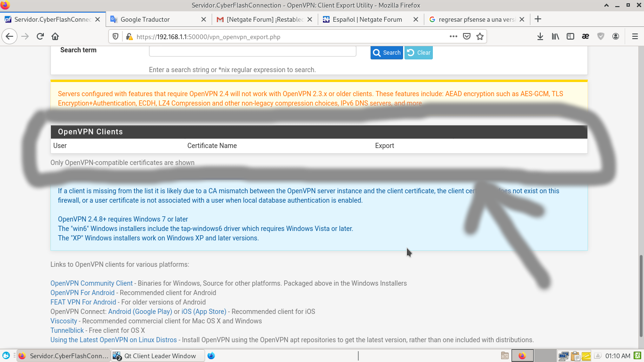Open a new browser tab
Screen dimensions: 644x362
(x=538, y=19)
